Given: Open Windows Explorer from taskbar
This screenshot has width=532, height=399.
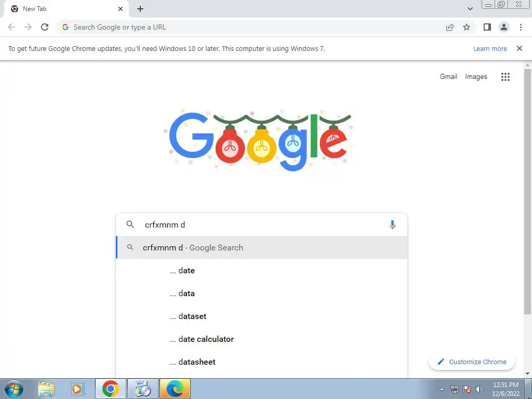Looking at the screenshot, I should [46, 389].
